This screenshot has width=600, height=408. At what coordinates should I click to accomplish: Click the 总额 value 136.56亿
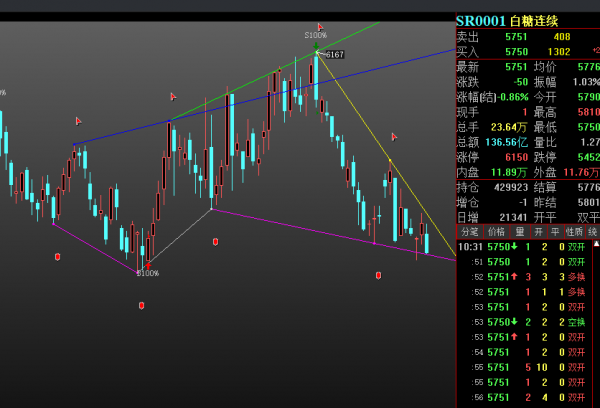[508, 141]
